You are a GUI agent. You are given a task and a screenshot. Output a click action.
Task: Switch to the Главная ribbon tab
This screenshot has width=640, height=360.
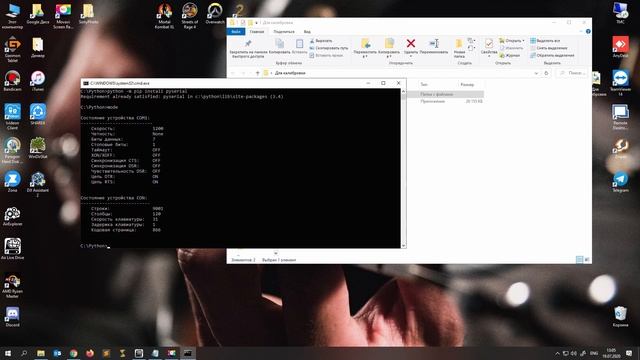pos(257,31)
